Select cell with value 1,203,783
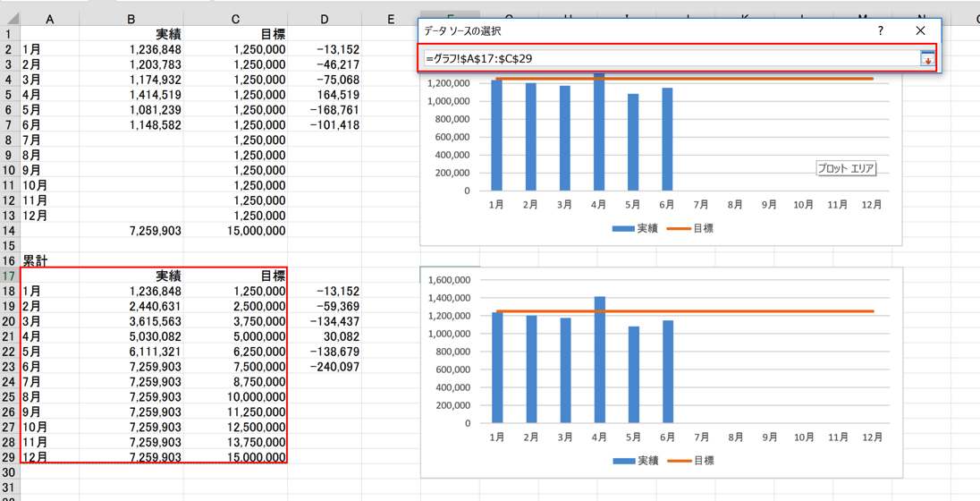Viewport: 980px width, 501px height. 131,64
